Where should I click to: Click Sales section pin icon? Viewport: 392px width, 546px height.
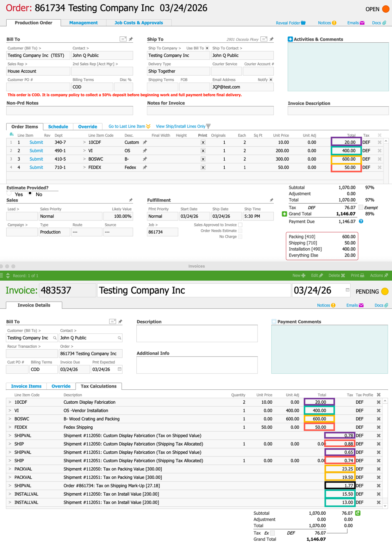[x=131, y=200]
